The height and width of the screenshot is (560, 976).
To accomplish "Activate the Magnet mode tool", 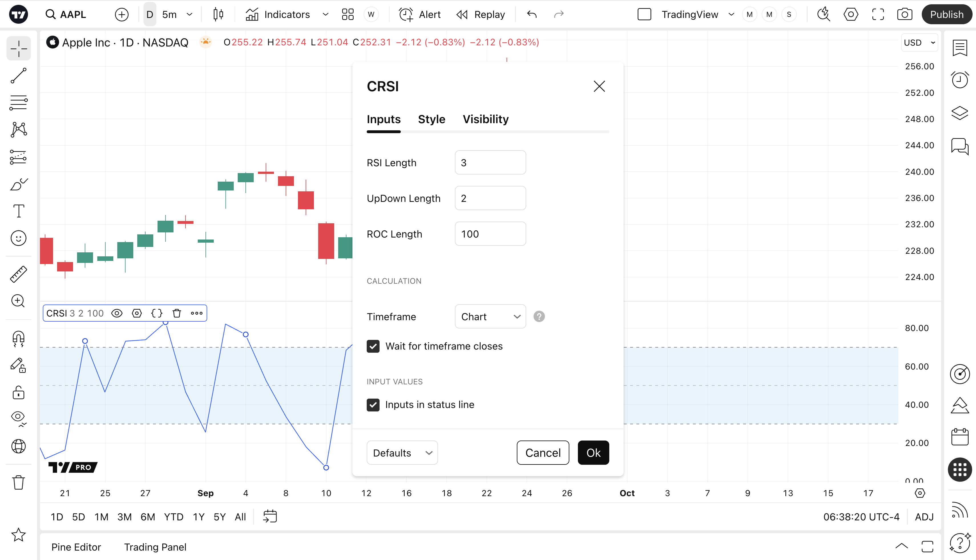I will pos(19,339).
